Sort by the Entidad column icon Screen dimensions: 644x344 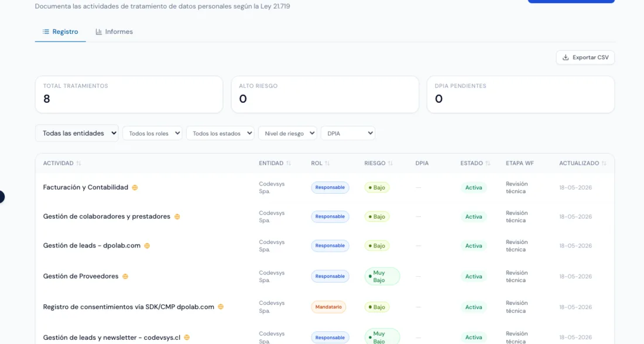click(288, 163)
